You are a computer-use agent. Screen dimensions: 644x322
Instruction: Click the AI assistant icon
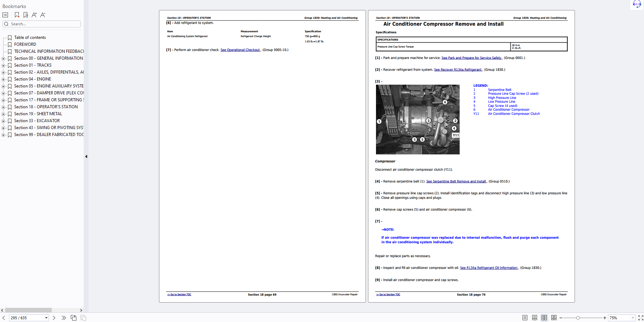tap(637, 4)
